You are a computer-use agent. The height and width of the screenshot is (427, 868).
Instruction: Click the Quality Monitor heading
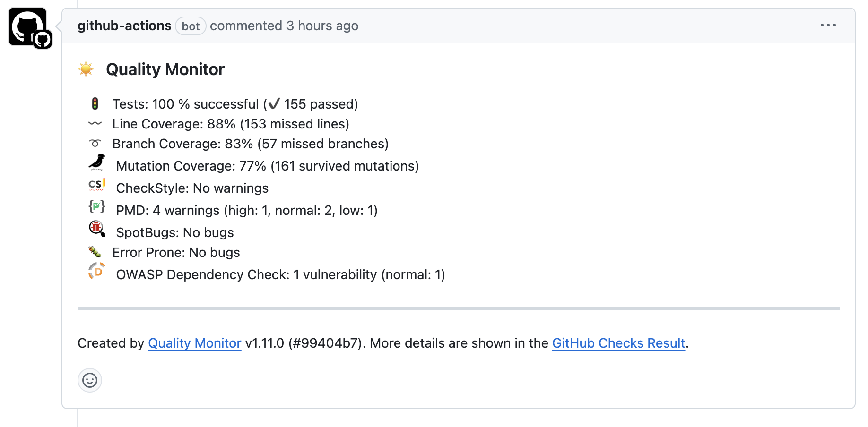point(165,69)
